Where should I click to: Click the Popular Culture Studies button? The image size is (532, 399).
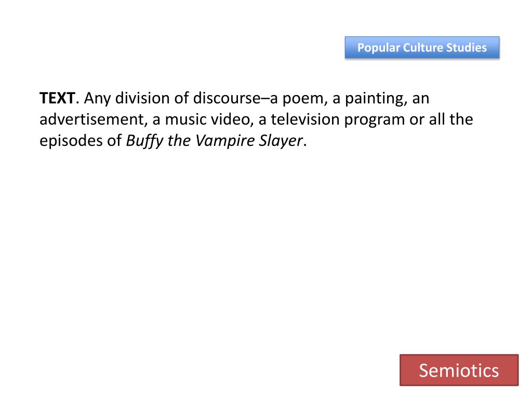422,47
